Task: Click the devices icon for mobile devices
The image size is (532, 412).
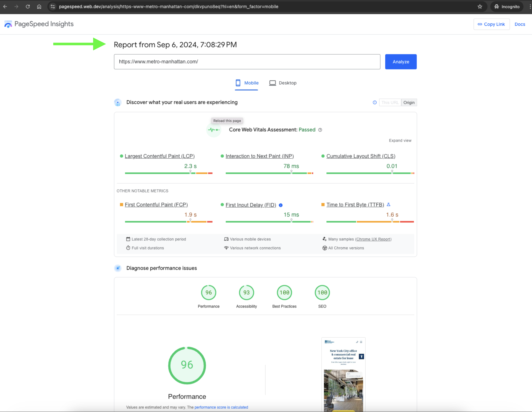Action: point(226,239)
